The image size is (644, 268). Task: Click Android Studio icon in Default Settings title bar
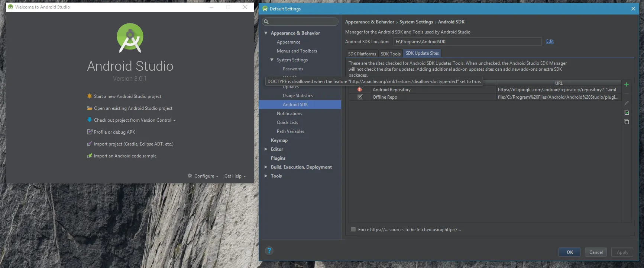[x=265, y=9]
